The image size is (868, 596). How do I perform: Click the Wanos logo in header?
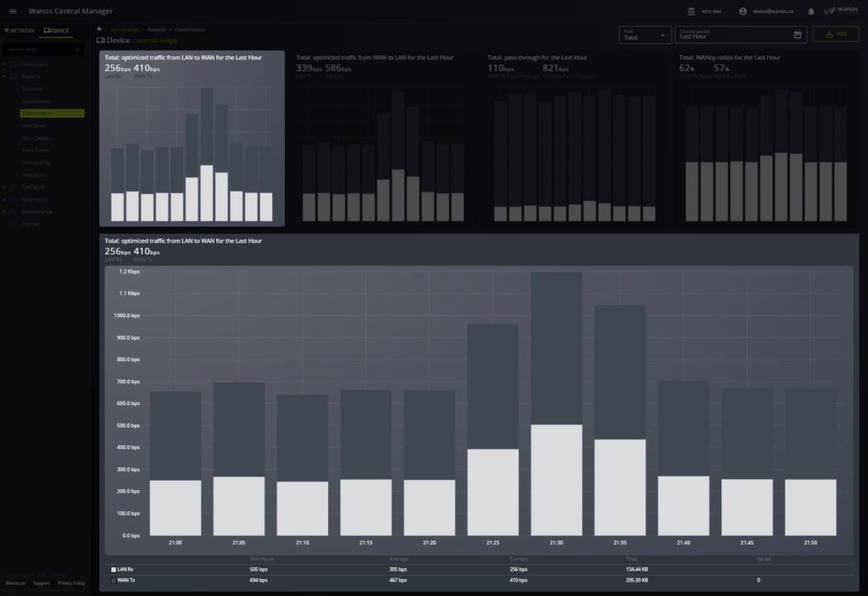click(x=840, y=11)
